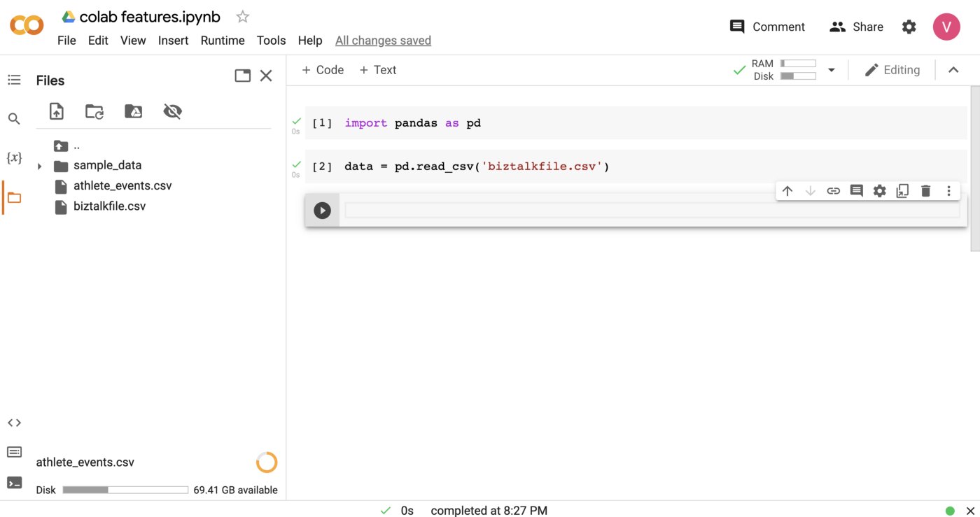Delete the selected cell
This screenshot has width=980, height=517.
(x=925, y=191)
